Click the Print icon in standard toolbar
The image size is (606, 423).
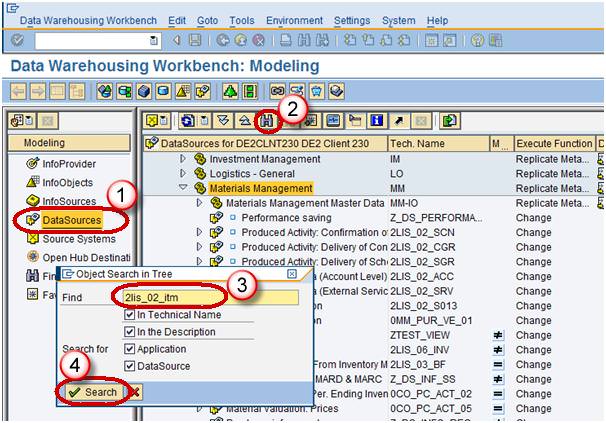coord(286,40)
